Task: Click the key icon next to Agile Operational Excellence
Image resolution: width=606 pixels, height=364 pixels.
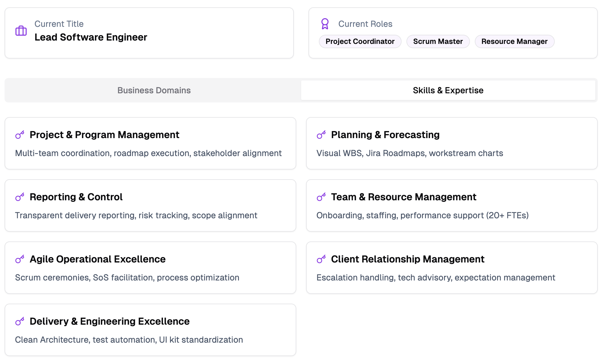Action: [x=20, y=259]
